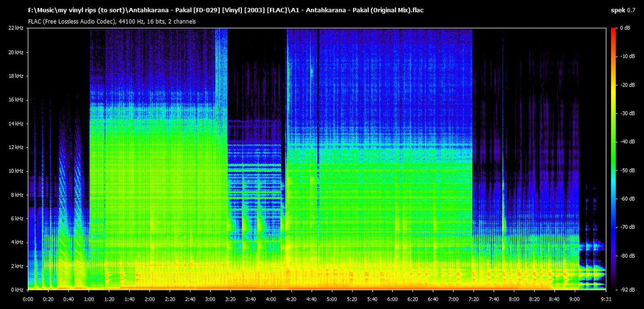Click the 2:20 time axis label
Image resolution: width=644 pixels, height=309 pixels.
[170, 299]
